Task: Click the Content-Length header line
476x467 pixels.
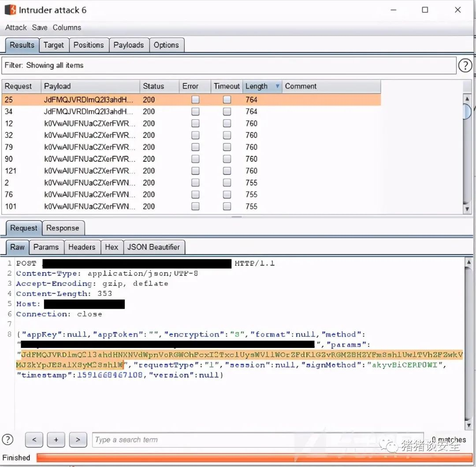Action: 64,294
